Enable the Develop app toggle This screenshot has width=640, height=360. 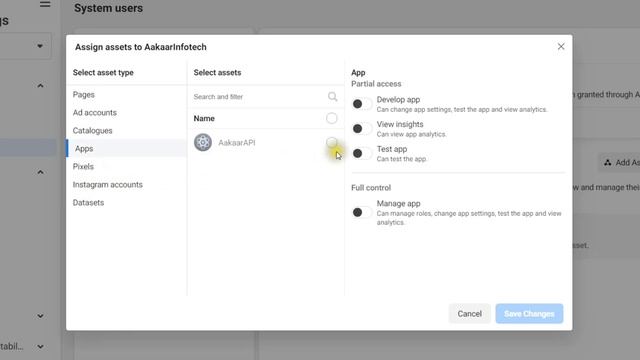click(362, 104)
